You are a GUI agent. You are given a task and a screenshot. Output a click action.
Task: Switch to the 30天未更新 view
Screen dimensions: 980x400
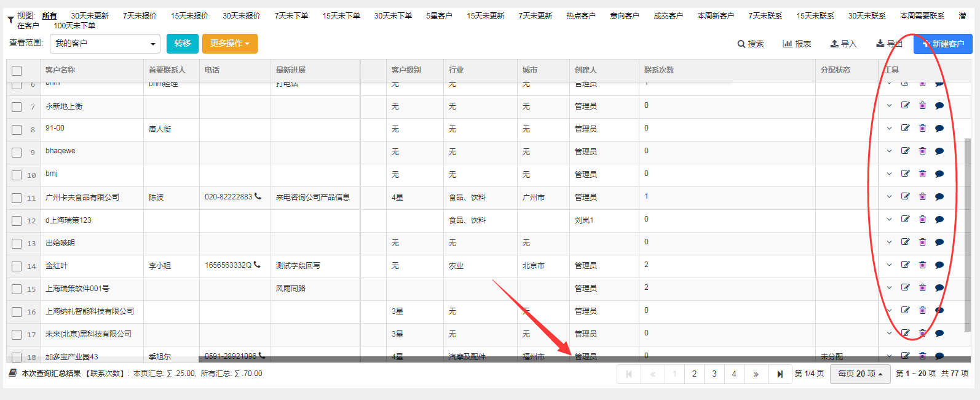[90, 16]
